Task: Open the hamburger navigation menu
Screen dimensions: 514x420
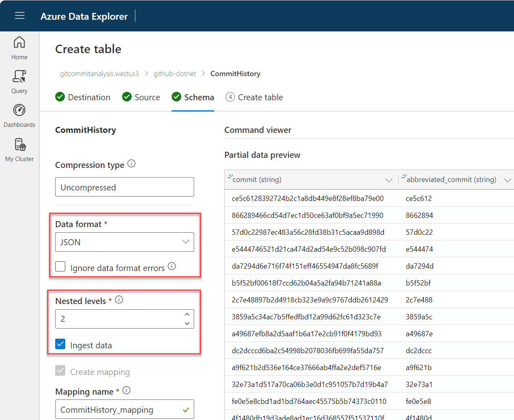Action: [19, 16]
